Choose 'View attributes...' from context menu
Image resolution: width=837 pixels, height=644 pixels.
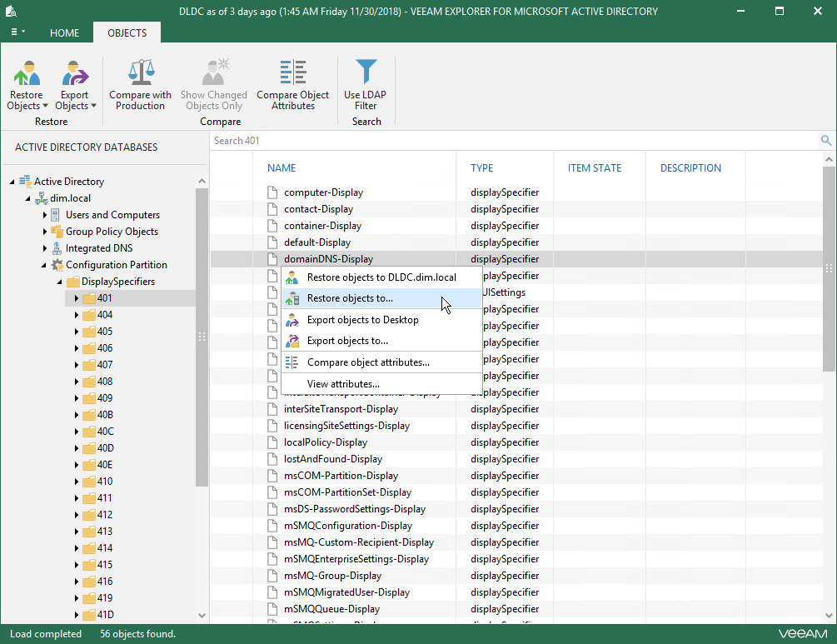click(343, 384)
